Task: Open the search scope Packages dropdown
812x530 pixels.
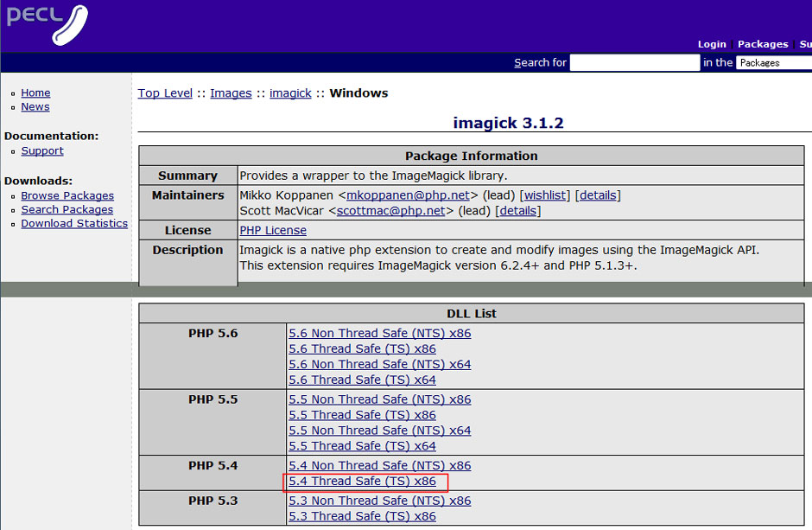Action: [x=774, y=63]
